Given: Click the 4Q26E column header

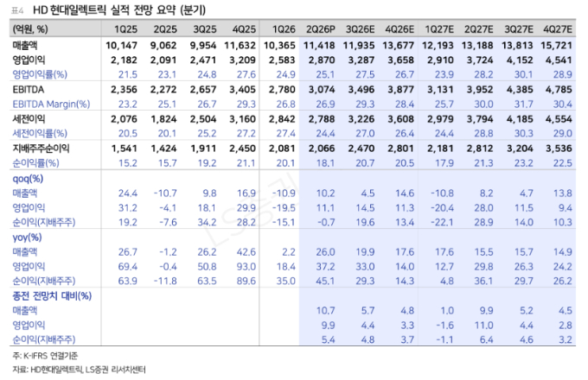Looking at the screenshot, I should (x=399, y=29).
